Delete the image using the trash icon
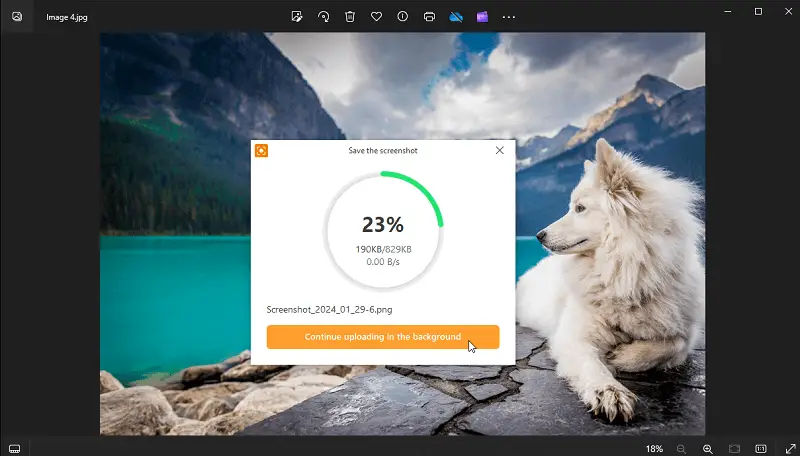Screen dimensions: 800x456 tap(350, 17)
